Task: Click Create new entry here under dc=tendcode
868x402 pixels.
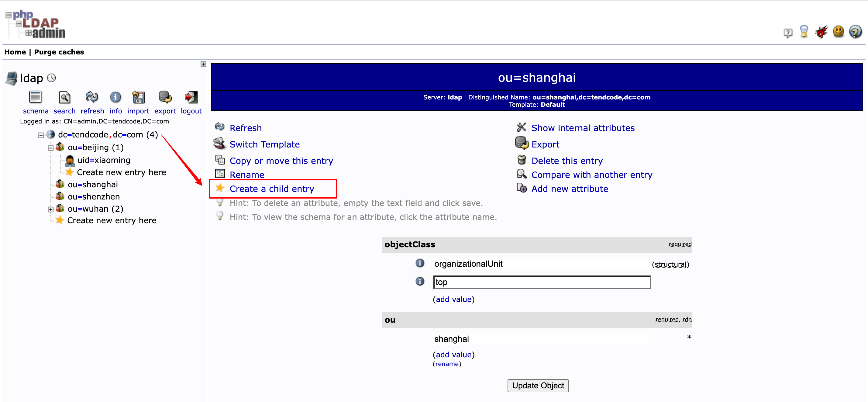Action: pyautogui.click(x=112, y=220)
